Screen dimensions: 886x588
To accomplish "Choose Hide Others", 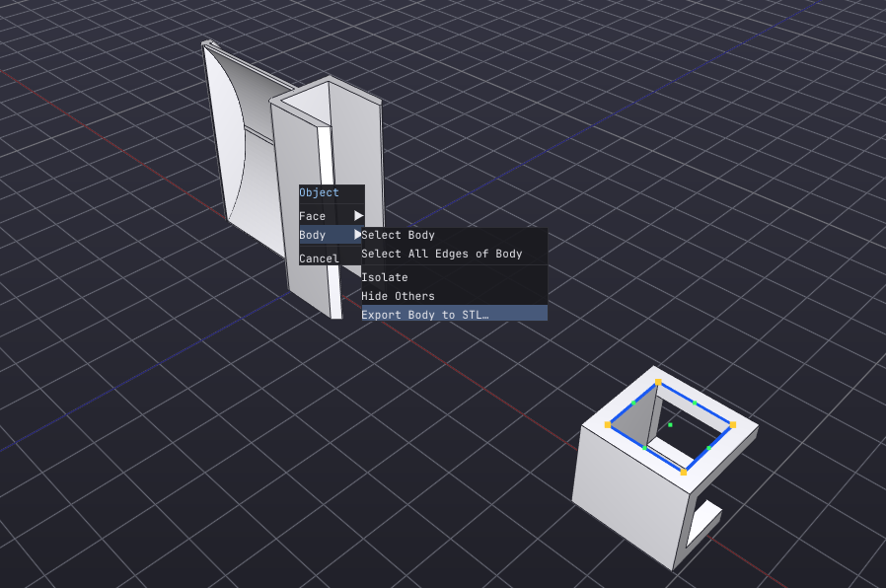I will click(454, 296).
